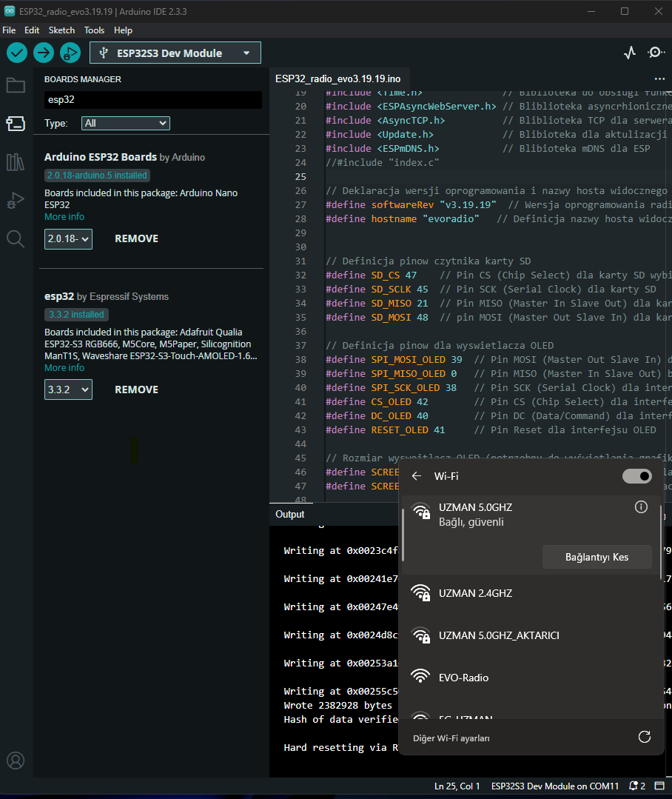Open the Sketch menu

61,30
